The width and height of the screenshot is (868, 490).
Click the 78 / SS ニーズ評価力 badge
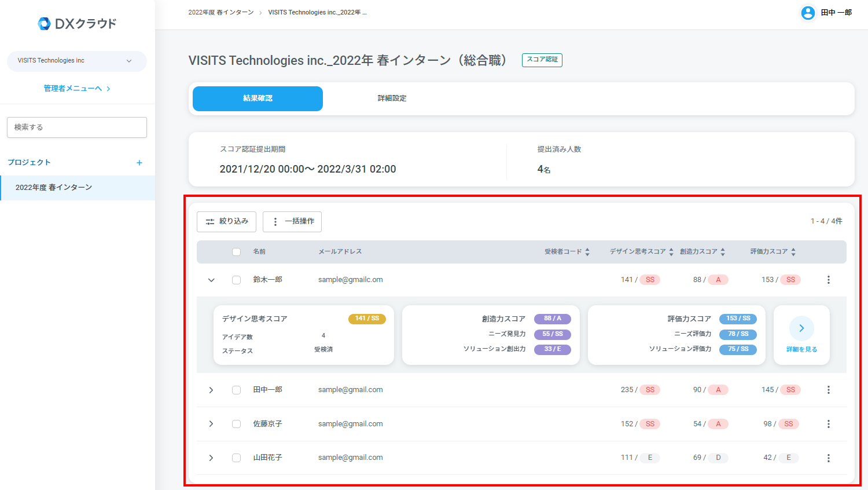point(738,334)
